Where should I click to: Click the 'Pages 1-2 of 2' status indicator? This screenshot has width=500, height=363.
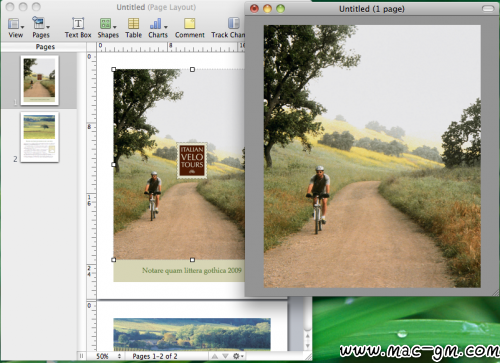(x=155, y=356)
